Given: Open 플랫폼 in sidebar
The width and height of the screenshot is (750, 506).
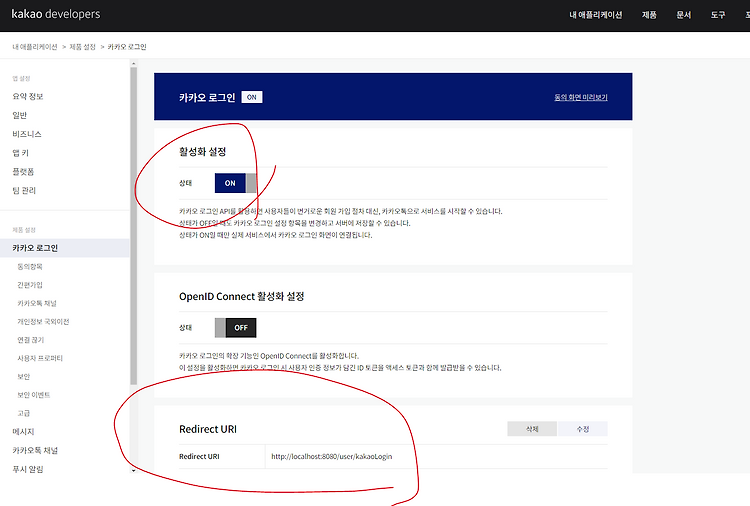Looking at the screenshot, I should (x=23, y=172).
